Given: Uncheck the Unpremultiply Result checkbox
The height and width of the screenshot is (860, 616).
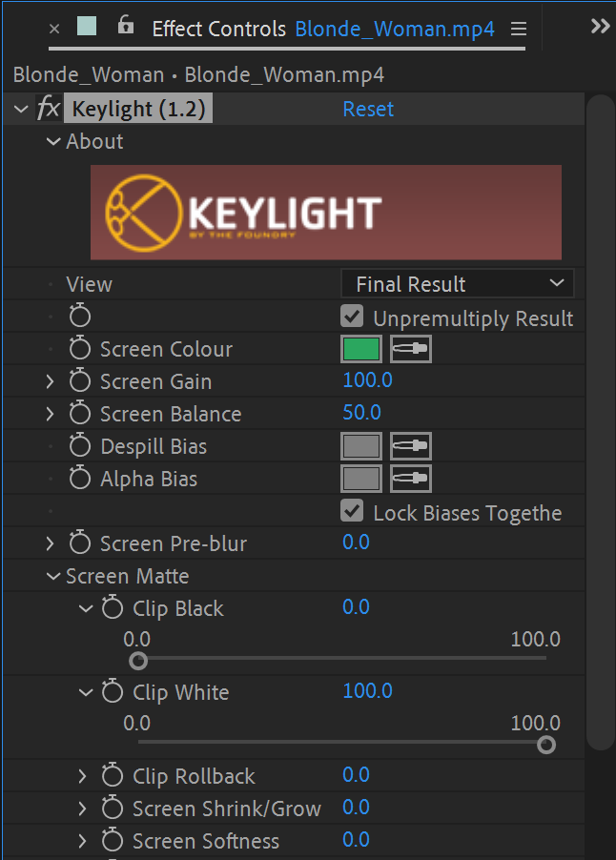Looking at the screenshot, I should (x=353, y=317).
